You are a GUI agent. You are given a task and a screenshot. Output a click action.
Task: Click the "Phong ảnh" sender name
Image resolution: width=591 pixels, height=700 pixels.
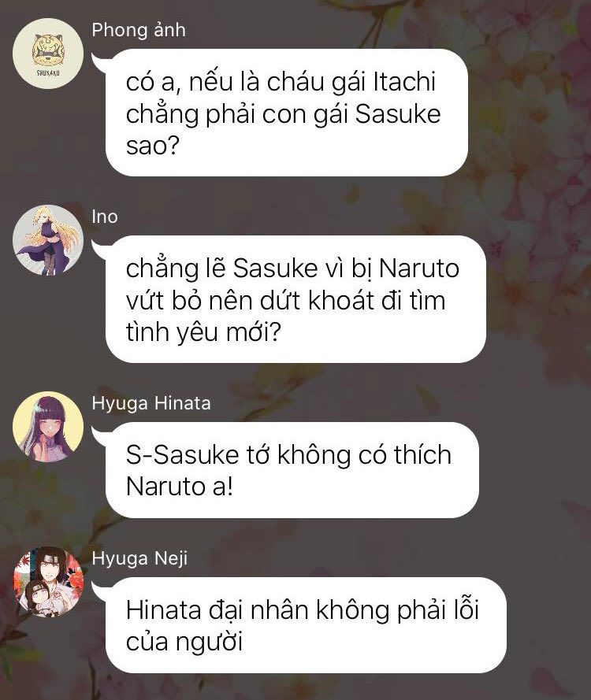coord(139,31)
